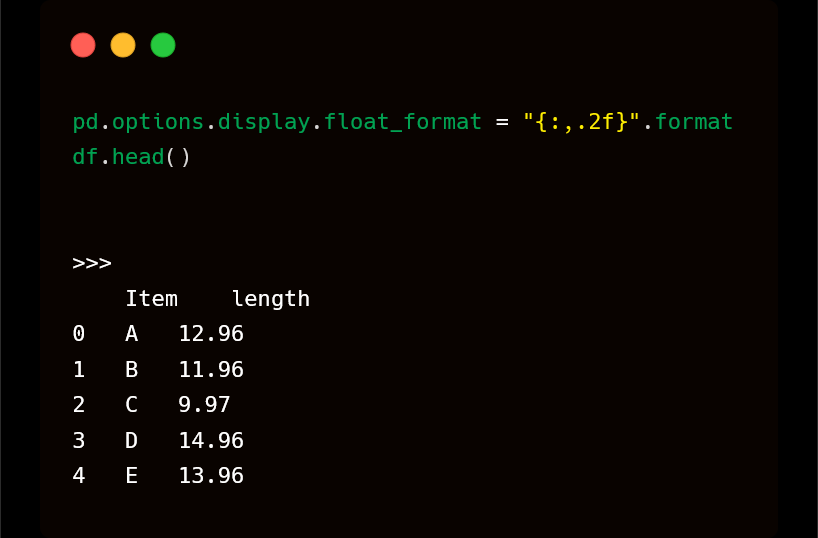Click the word display in the code
This screenshot has width=818, height=538.
[264, 122]
